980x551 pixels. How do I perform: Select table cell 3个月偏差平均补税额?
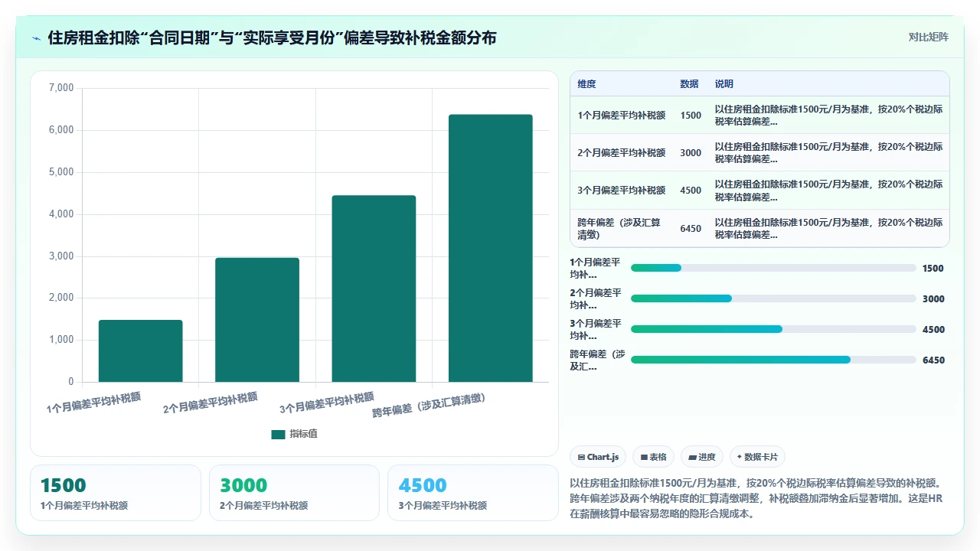(621, 191)
